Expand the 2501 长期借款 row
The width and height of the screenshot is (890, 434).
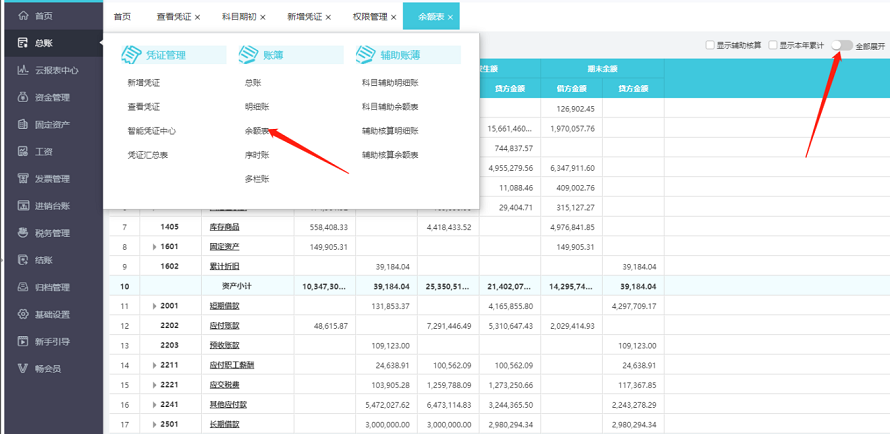(154, 425)
